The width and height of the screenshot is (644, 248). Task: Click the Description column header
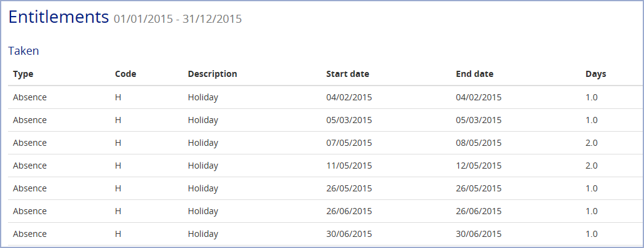pos(212,74)
